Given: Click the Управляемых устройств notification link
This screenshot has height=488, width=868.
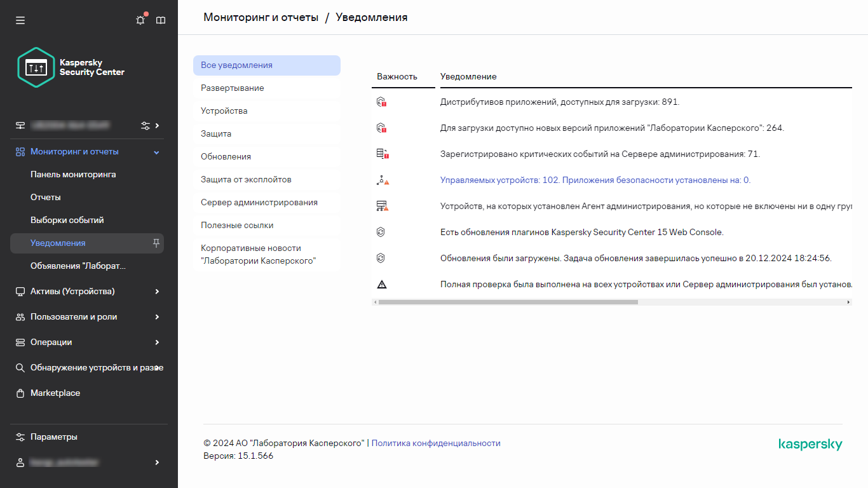Looking at the screenshot, I should click(594, 180).
